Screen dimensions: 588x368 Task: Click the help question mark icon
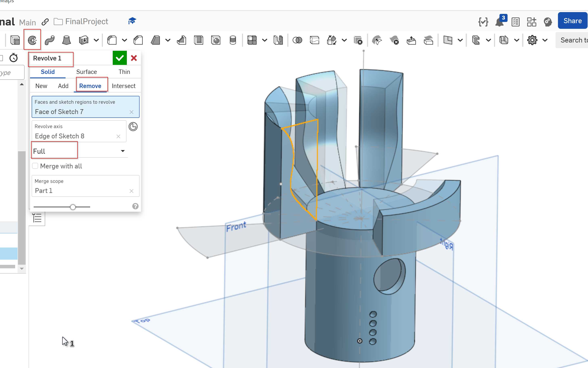tap(135, 206)
